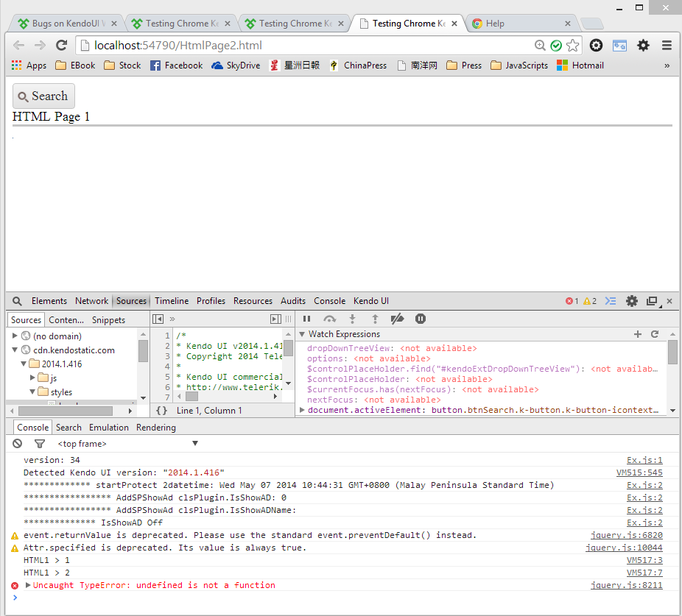
Task: Open the DevTools settings gear
Action: 631,301
